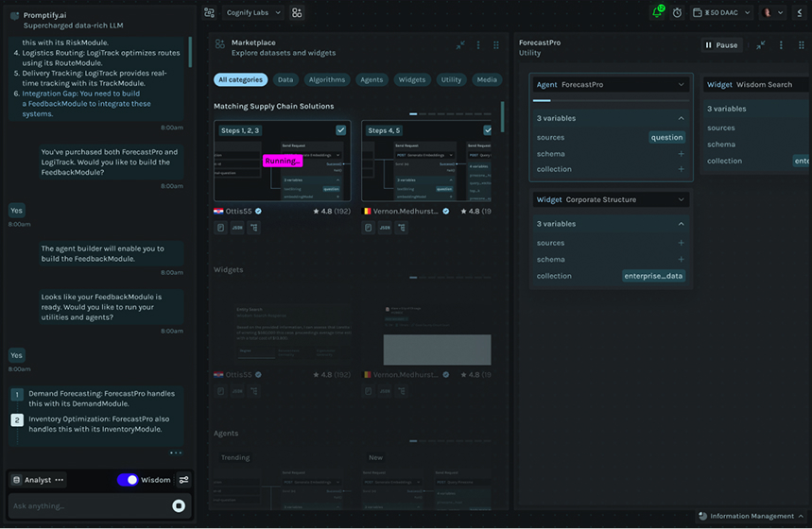Open the Marketplace panel three-dot menu
Screen dimensions: 812x529
click(x=478, y=45)
